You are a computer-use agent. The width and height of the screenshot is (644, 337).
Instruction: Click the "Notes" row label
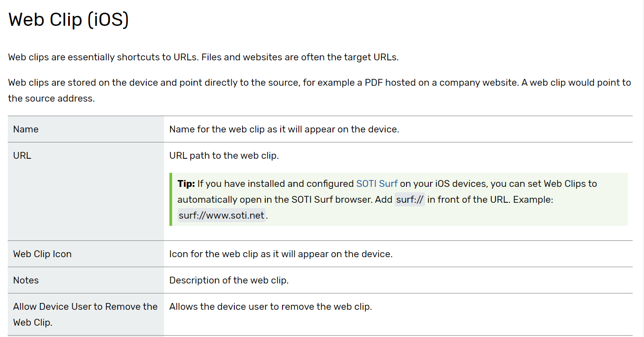pyautogui.click(x=26, y=280)
